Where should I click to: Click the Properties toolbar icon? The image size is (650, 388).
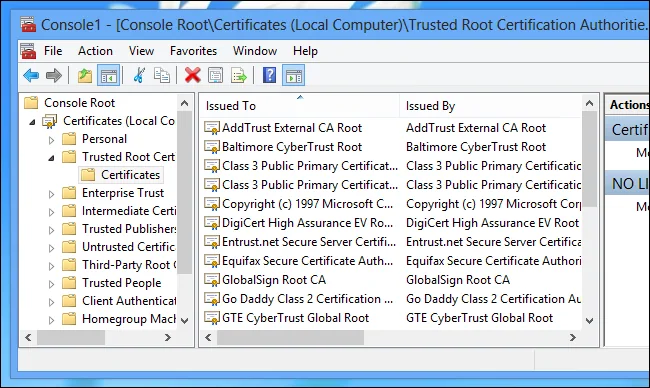[216, 75]
